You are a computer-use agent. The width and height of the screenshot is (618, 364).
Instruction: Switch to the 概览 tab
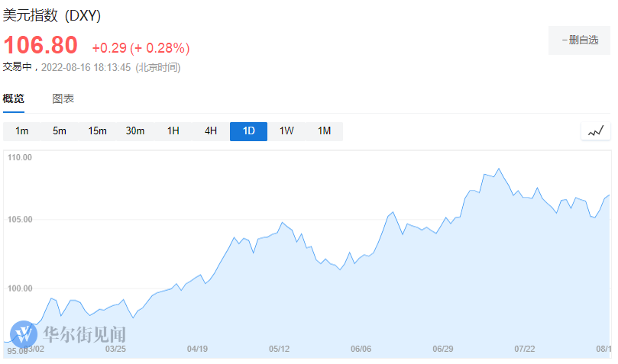(x=14, y=98)
